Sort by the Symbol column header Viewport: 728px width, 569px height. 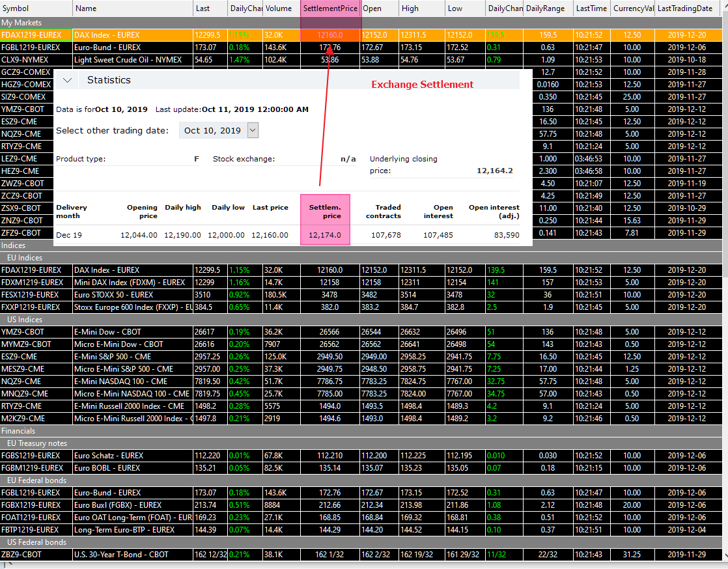(36, 8)
